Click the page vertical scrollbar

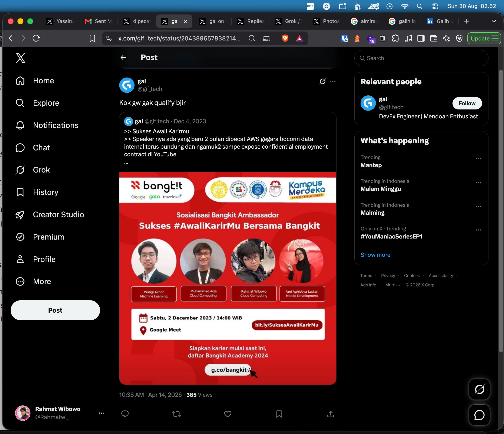pos(501,211)
